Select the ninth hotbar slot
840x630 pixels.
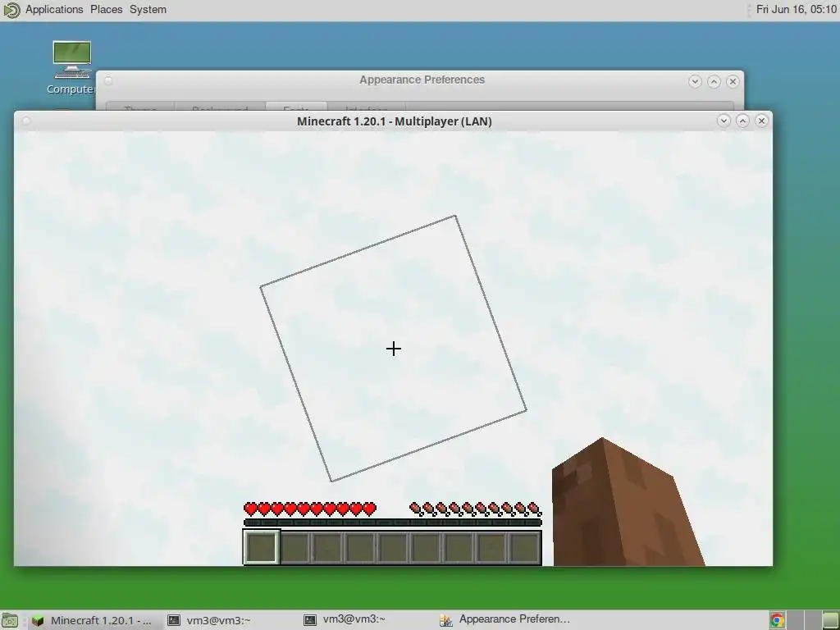tap(524, 547)
